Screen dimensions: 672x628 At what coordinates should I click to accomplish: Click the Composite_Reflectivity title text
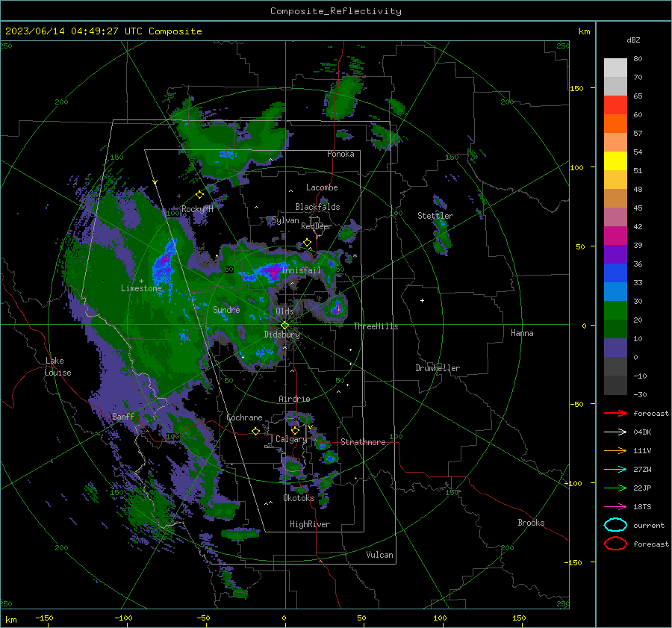pos(335,11)
